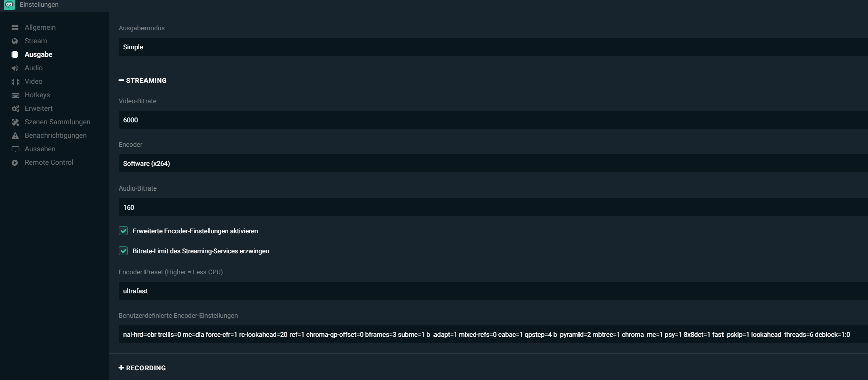This screenshot has width=868, height=380.
Task: Click the Video film icon
Action: [x=15, y=82]
